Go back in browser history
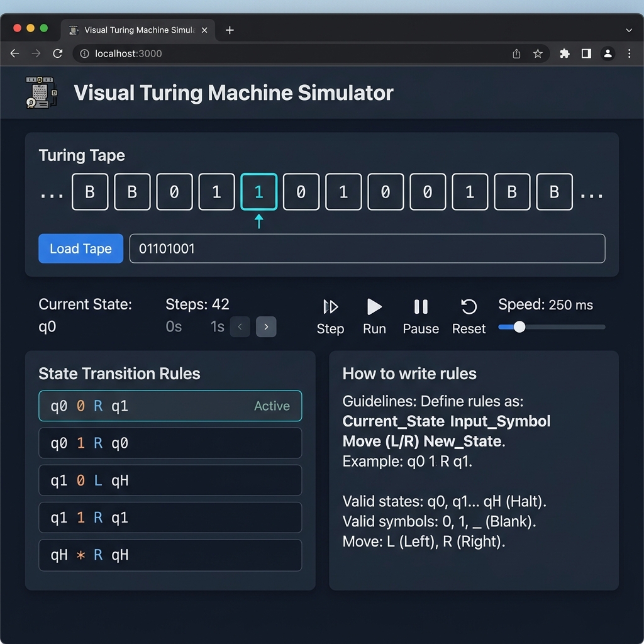Viewport: 644px width, 644px height. 15,53
